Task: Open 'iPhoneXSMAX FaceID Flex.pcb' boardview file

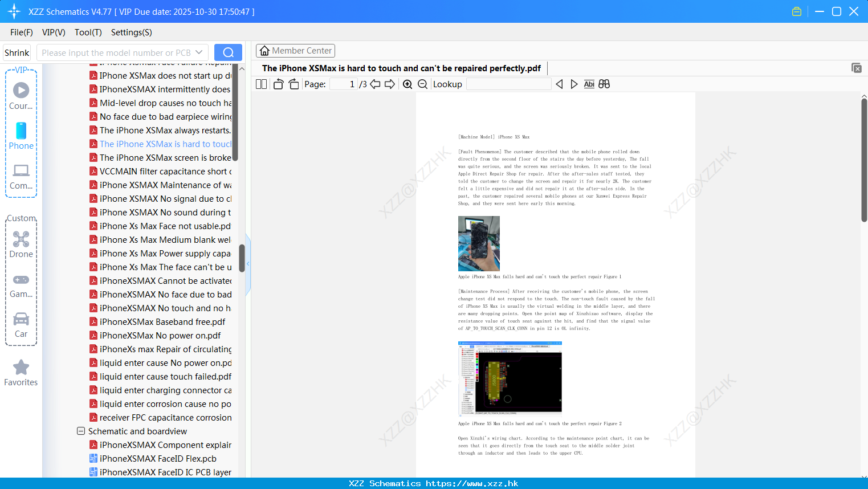Action: pos(153,459)
